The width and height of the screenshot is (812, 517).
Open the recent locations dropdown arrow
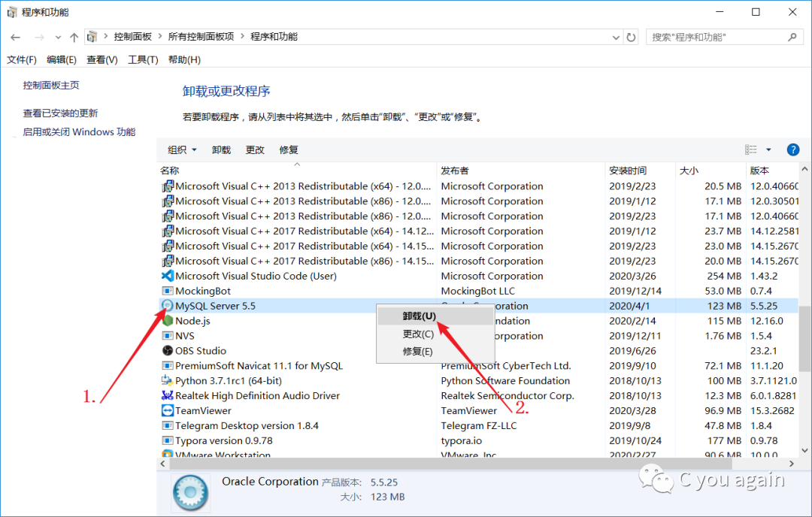[58, 38]
